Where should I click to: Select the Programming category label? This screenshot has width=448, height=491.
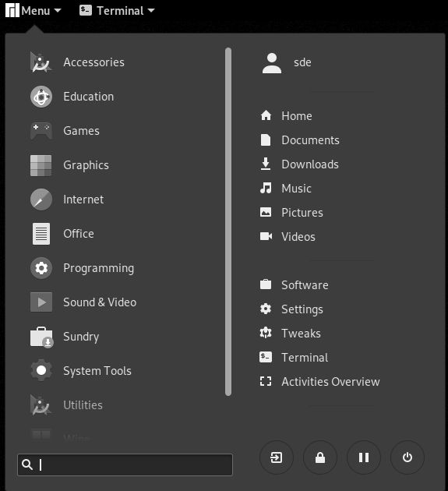tap(99, 268)
